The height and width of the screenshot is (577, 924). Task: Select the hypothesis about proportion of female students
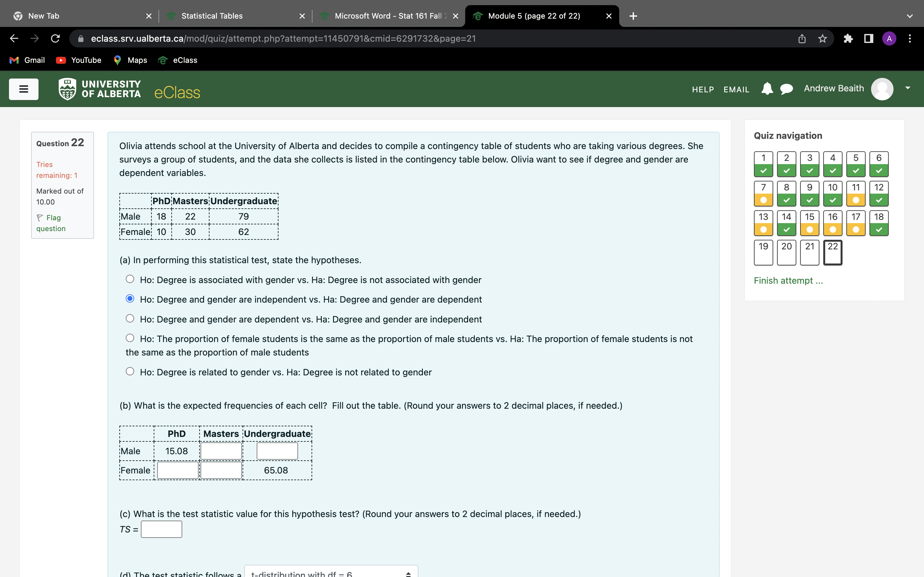pos(130,338)
